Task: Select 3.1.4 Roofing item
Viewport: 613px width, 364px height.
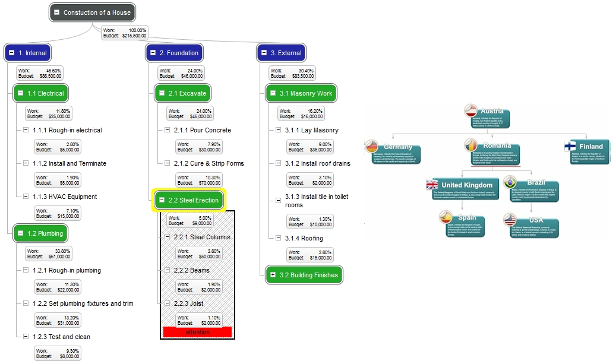Action: click(x=304, y=238)
